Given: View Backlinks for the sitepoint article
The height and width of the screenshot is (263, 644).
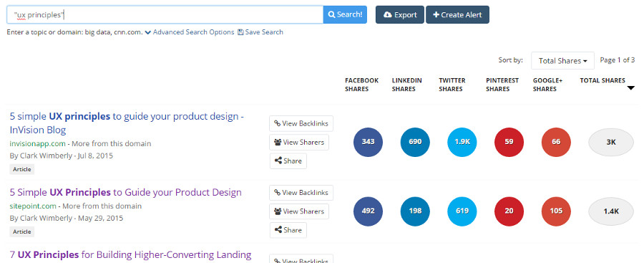Looking at the screenshot, I should pyautogui.click(x=301, y=193).
